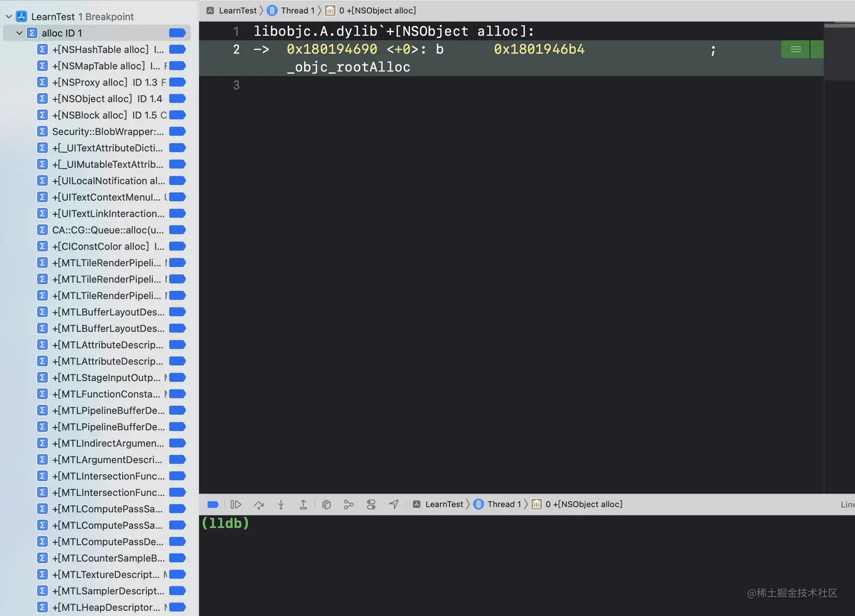Disable the +[NSProxy alloc] breakpoint indicator
The image size is (855, 616).
tap(178, 82)
